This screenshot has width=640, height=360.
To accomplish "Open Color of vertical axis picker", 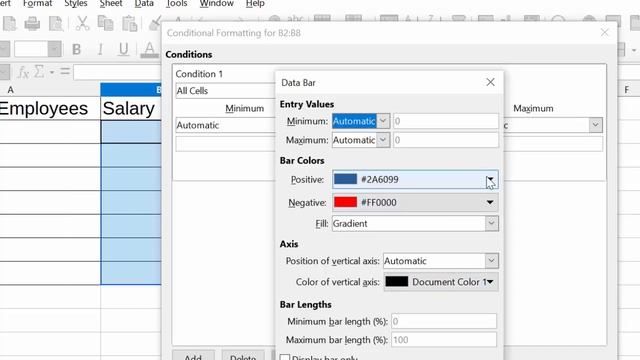I will (441, 282).
